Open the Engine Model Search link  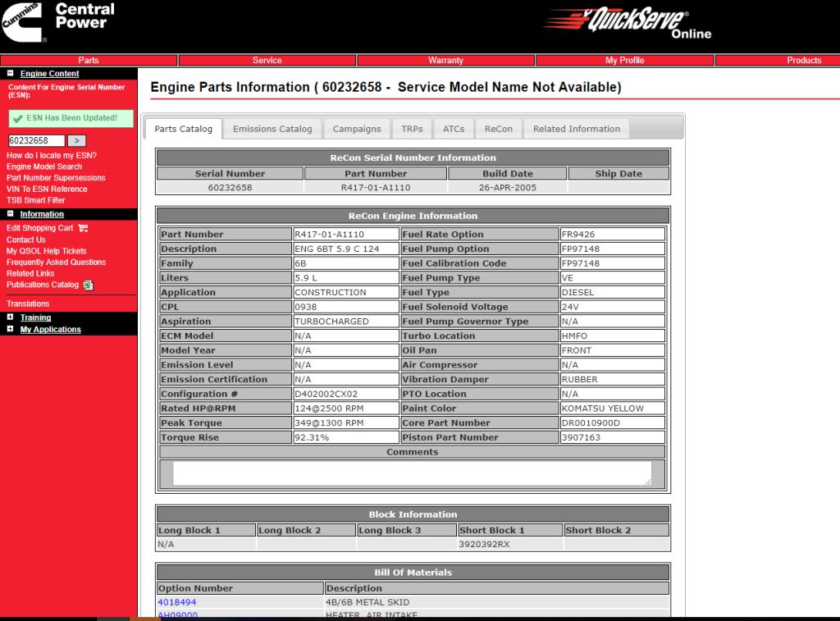tap(44, 167)
